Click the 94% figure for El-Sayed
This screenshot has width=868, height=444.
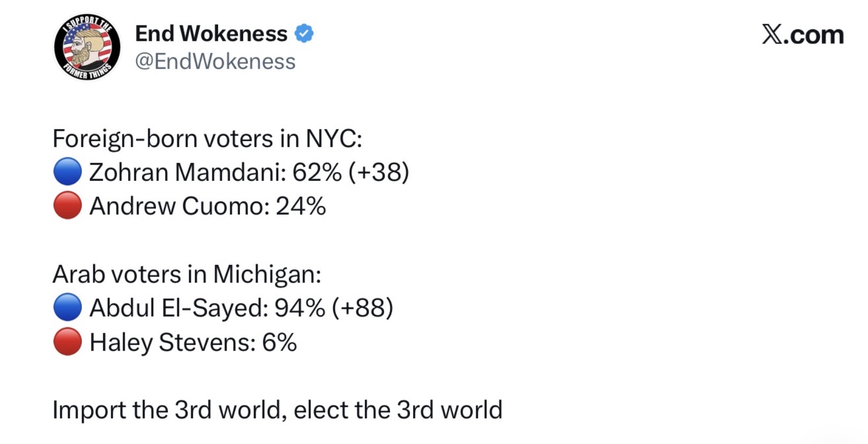300,308
